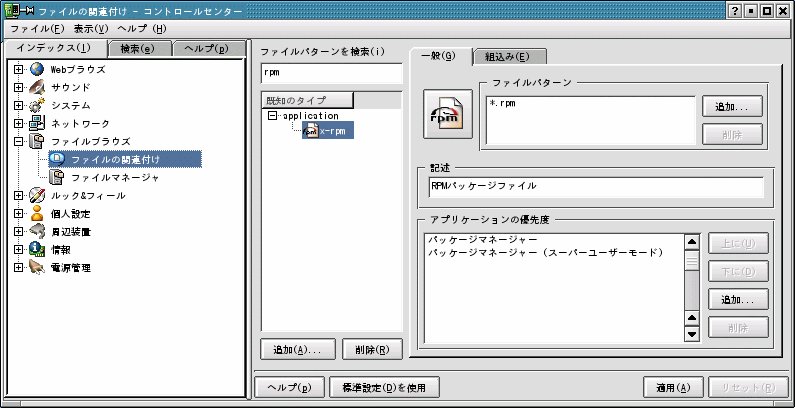Click the large rpm file icon button

[448, 114]
